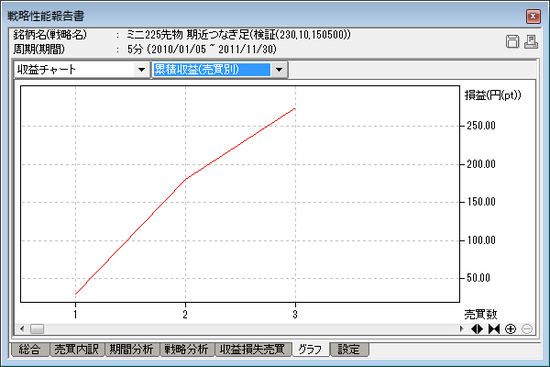Open the 累積収益(売買別) dropdown
This screenshot has width=550, height=367.
pos(279,69)
